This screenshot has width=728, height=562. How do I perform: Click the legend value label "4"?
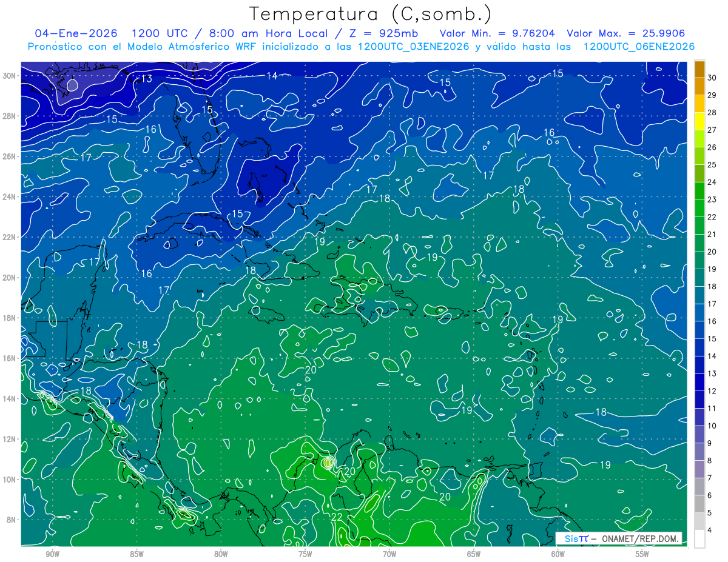tap(710, 530)
